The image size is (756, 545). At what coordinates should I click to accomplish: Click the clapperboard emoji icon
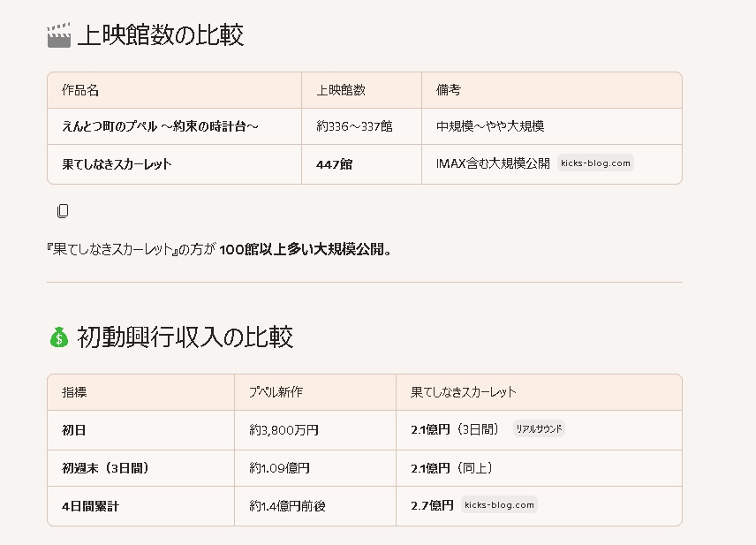click(x=58, y=35)
